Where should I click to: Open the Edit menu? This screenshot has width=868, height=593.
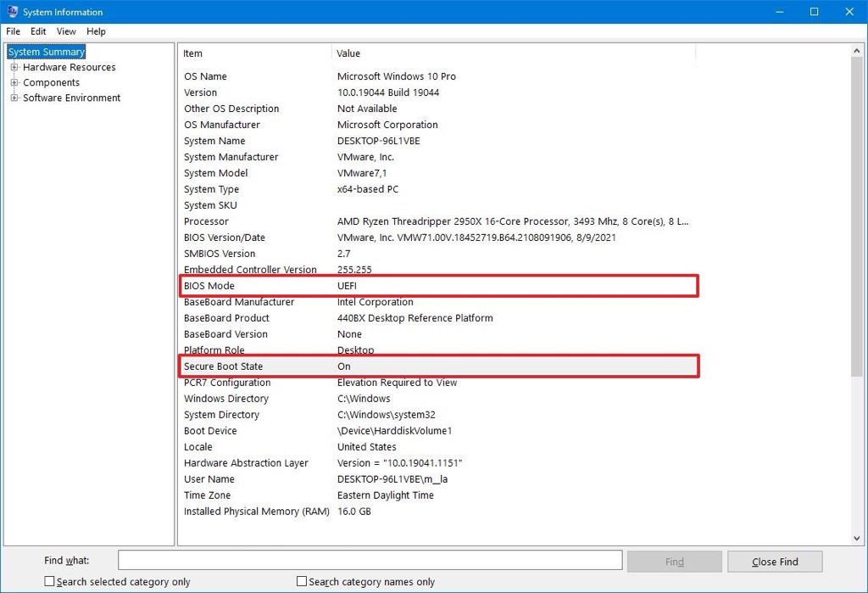pos(39,31)
